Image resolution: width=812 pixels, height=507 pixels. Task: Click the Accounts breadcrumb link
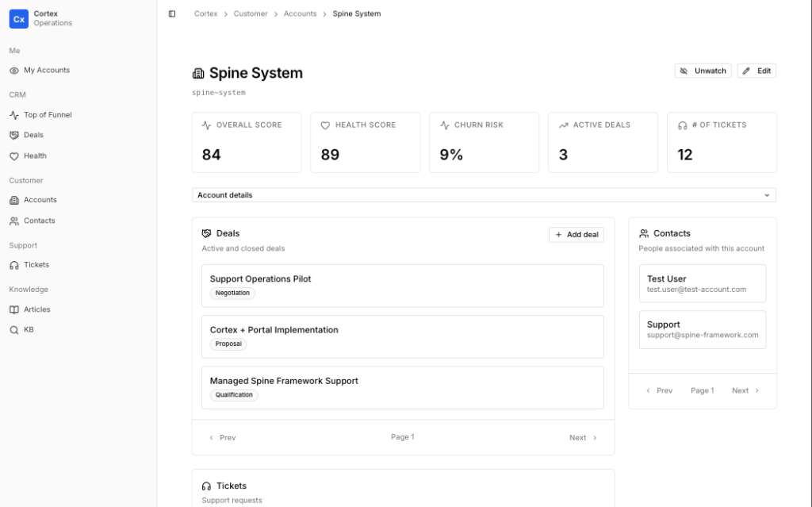tap(300, 14)
